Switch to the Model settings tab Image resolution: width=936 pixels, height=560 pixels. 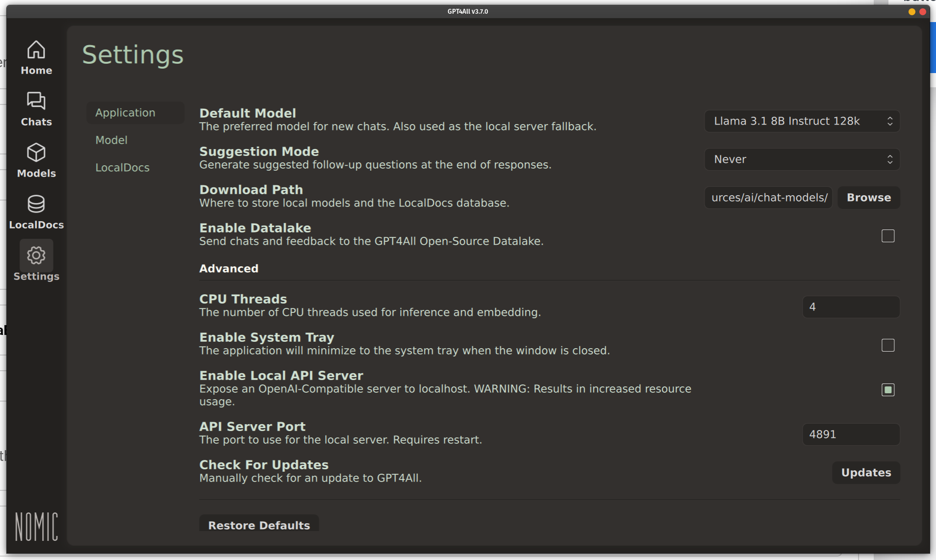pyautogui.click(x=111, y=140)
